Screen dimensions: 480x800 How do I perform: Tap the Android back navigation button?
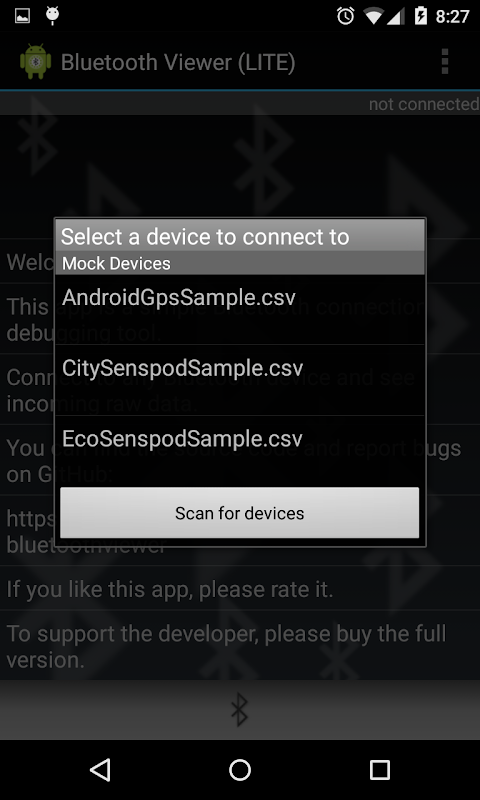(x=100, y=769)
